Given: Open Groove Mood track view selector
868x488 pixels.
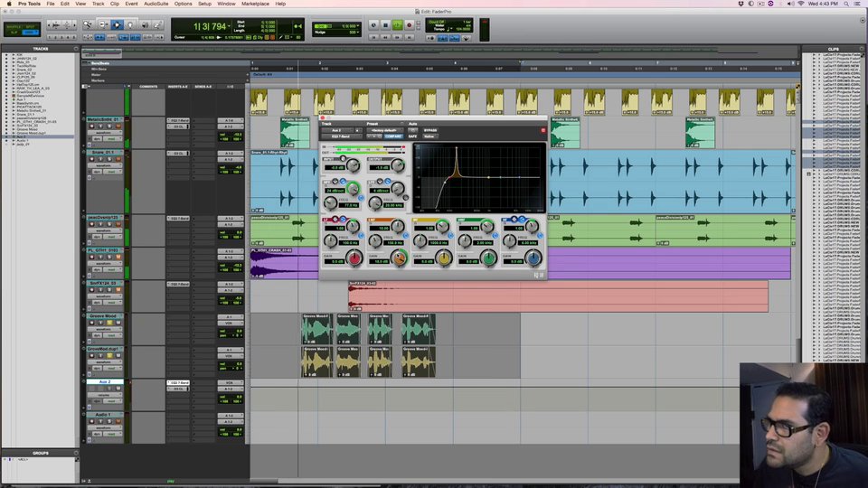Looking at the screenshot, I should (x=104, y=329).
